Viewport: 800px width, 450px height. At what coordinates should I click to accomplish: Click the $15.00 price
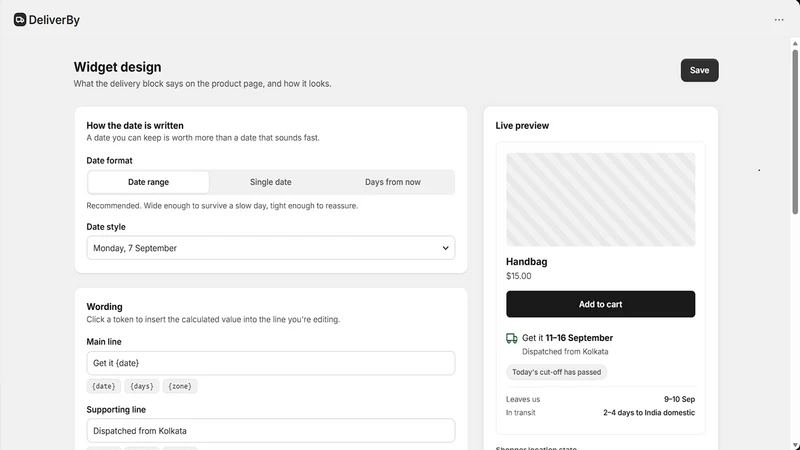tap(518, 276)
